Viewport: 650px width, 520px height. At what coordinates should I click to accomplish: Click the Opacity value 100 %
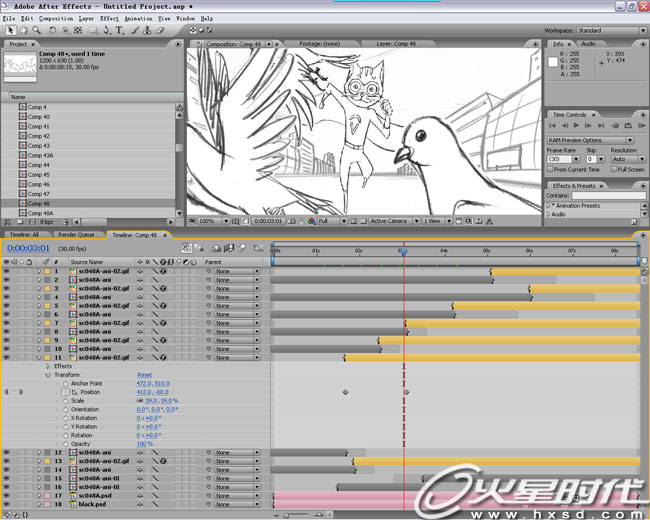point(145,444)
